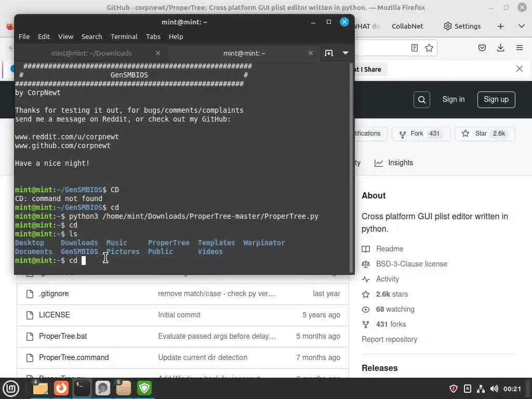The image size is (532, 399).
Task: Open the Search menu in the terminal
Action: (x=91, y=37)
